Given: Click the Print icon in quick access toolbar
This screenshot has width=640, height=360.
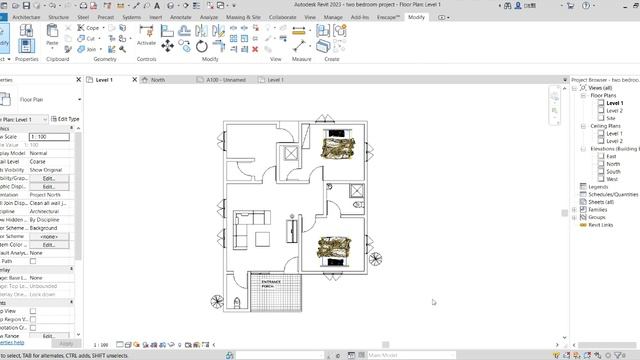Looking at the screenshot, I should [x=83, y=6].
